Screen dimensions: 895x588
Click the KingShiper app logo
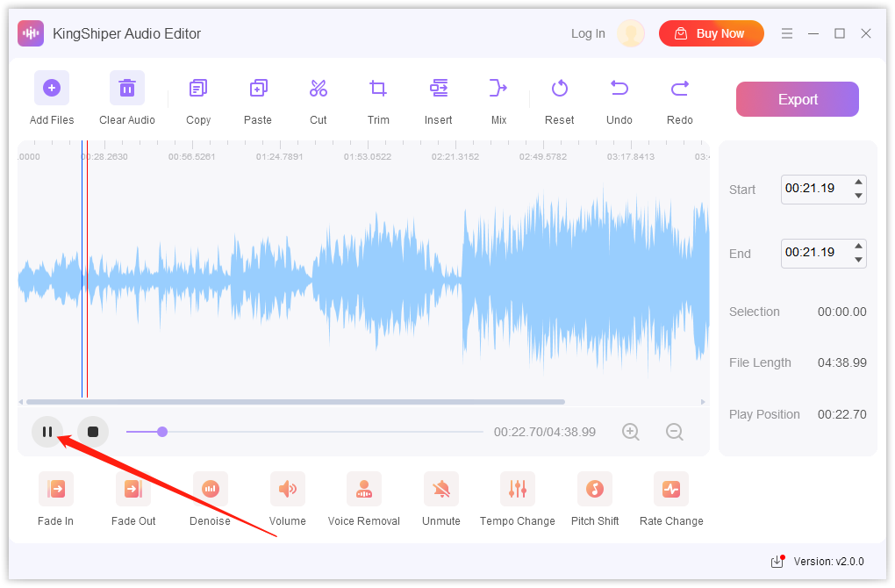[31, 33]
